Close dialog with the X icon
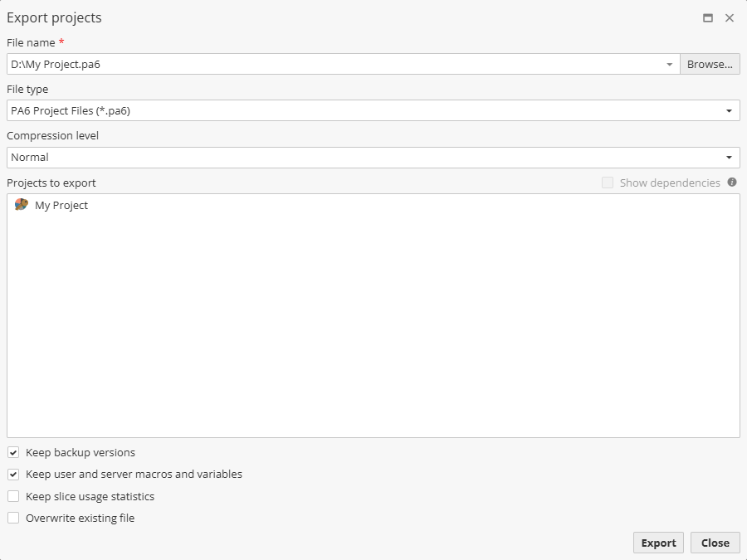This screenshot has width=747, height=560. coord(730,18)
